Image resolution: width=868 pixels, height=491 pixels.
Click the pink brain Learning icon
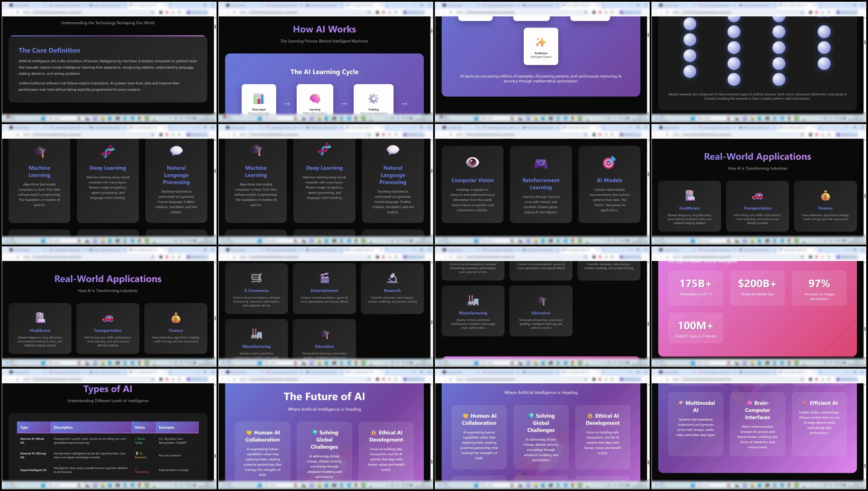(x=315, y=98)
